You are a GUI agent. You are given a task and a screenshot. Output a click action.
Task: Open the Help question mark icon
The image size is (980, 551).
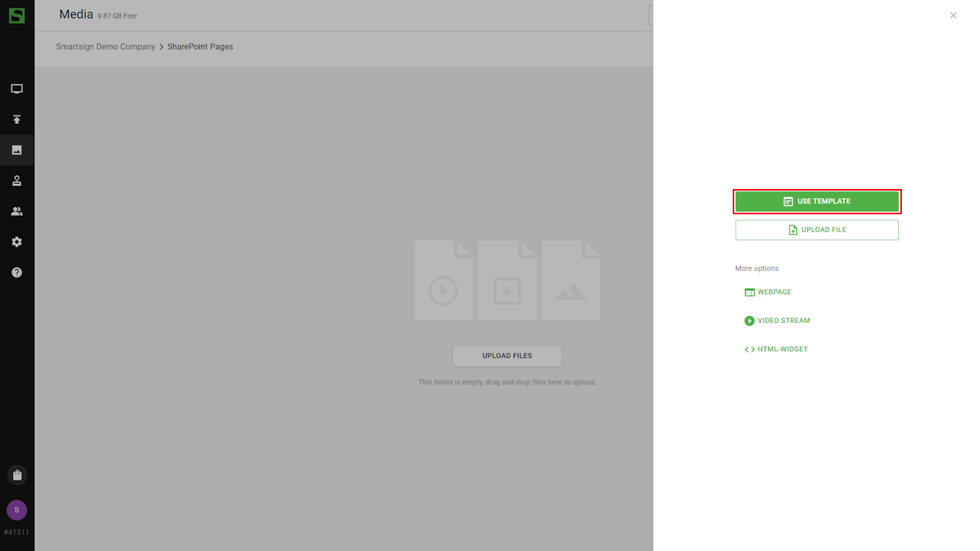(17, 272)
